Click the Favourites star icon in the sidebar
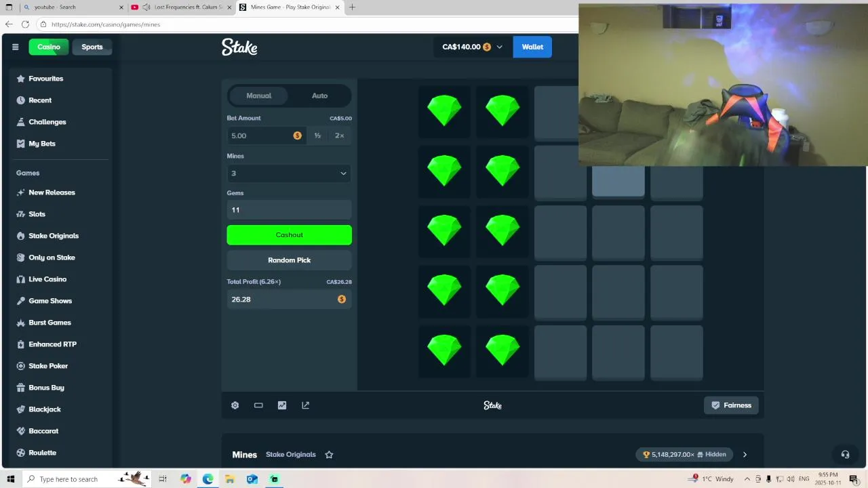Viewport: 868px width, 488px height. click(x=20, y=79)
